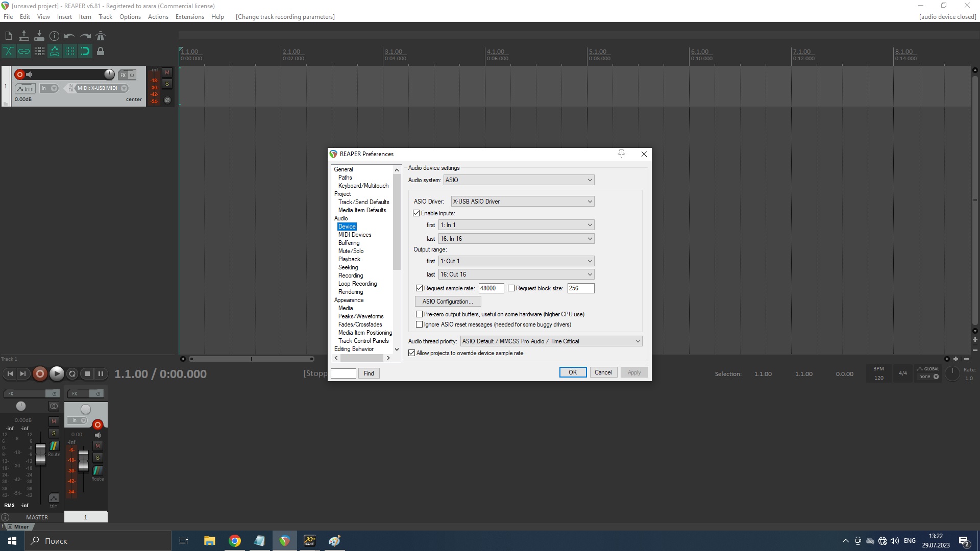Screen dimensions: 980x551
Task: Select MIDI Devices in preferences tree
Action: pyautogui.click(x=354, y=235)
